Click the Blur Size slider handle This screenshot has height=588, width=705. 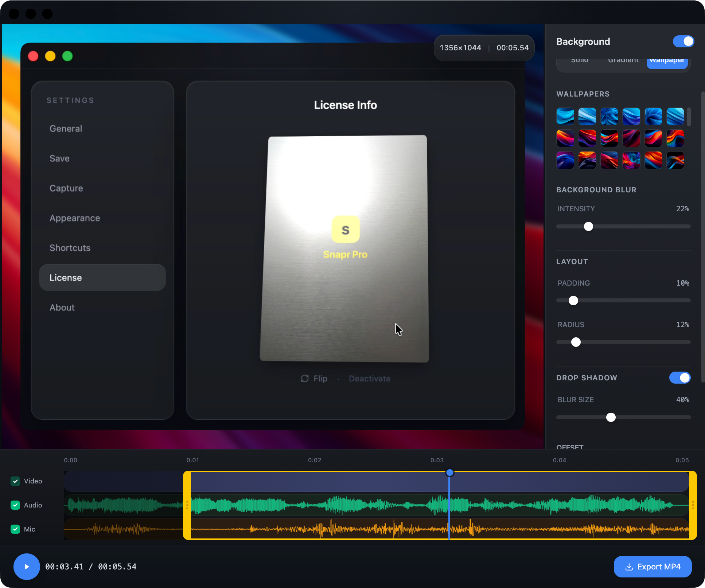tap(611, 418)
